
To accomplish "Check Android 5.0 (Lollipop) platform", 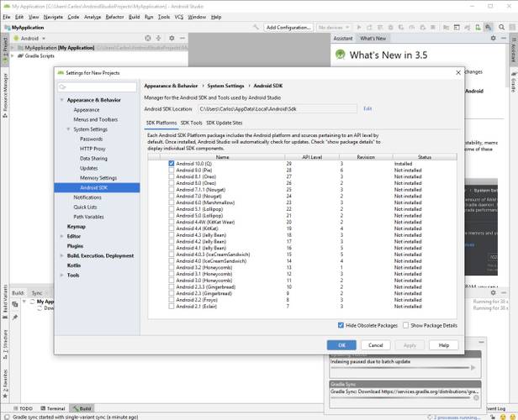I will (172, 215).
